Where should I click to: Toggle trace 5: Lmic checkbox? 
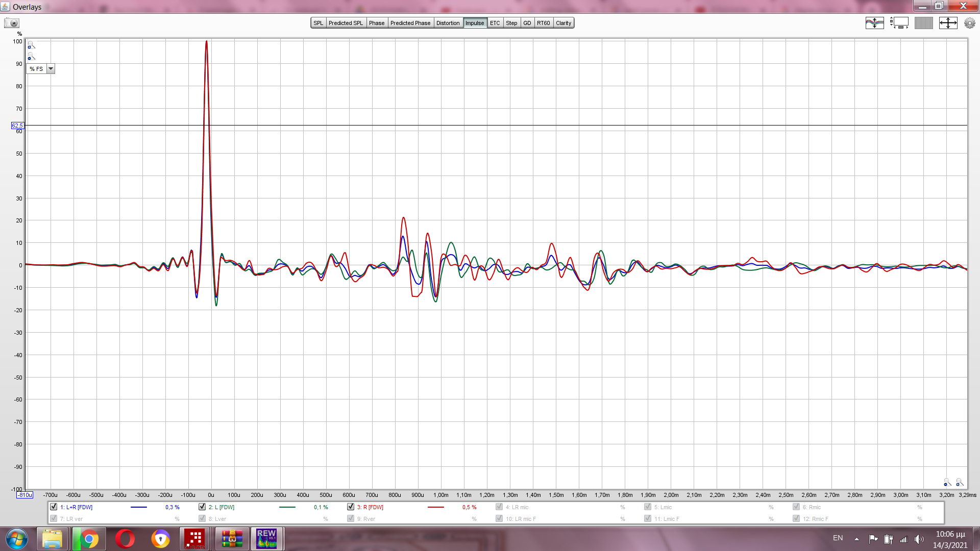(648, 507)
